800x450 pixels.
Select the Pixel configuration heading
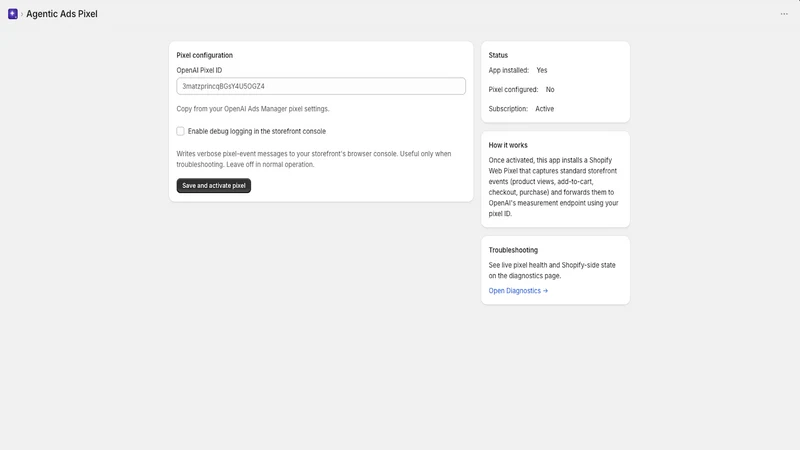click(x=205, y=55)
